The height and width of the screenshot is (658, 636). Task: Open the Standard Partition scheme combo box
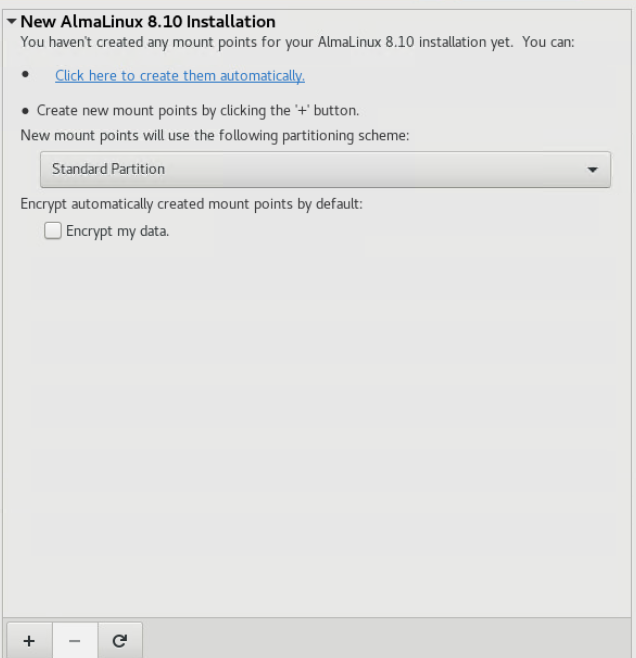[325, 169]
